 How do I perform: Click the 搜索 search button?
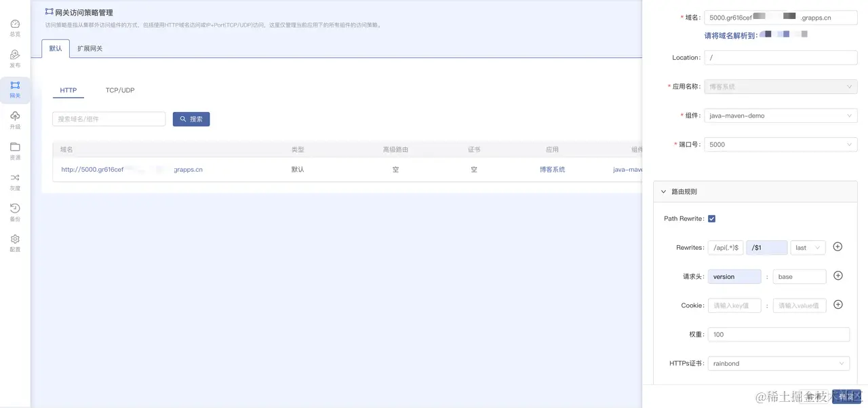click(191, 119)
